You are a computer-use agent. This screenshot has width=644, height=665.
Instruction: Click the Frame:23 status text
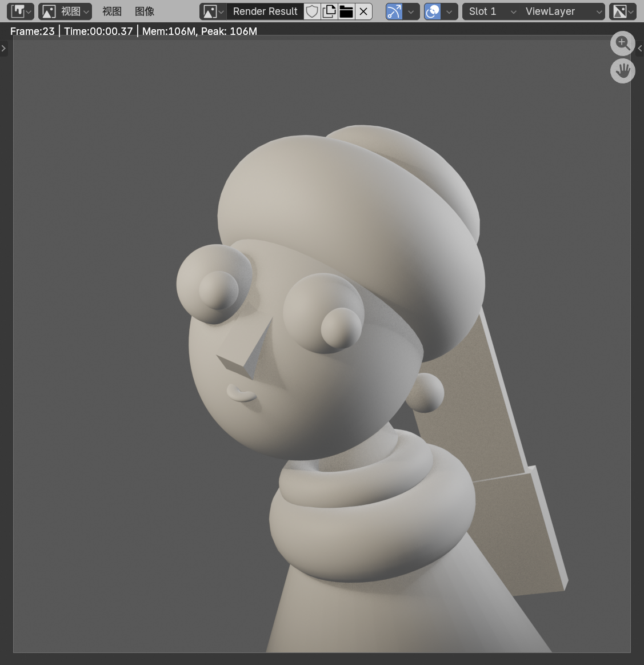coord(32,31)
